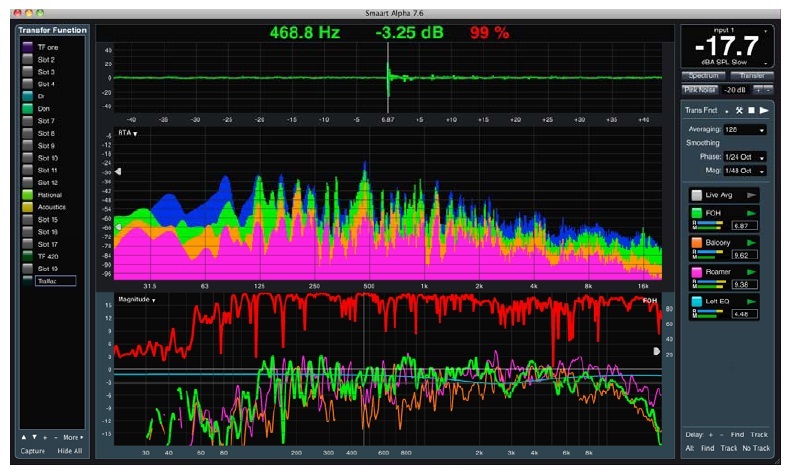Viewport: 790px width, 471px height.
Task: Start the Left EQ measurement arrow
Action: tap(752, 300)
